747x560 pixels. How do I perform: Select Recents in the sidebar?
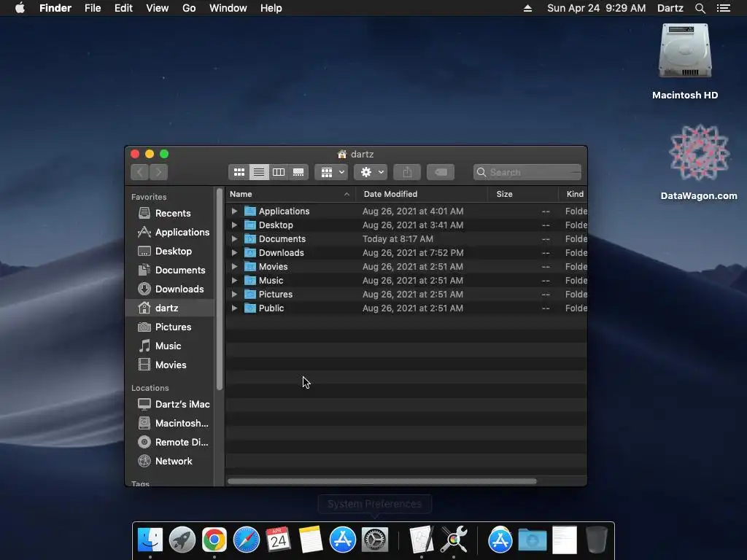coord(169,214)
